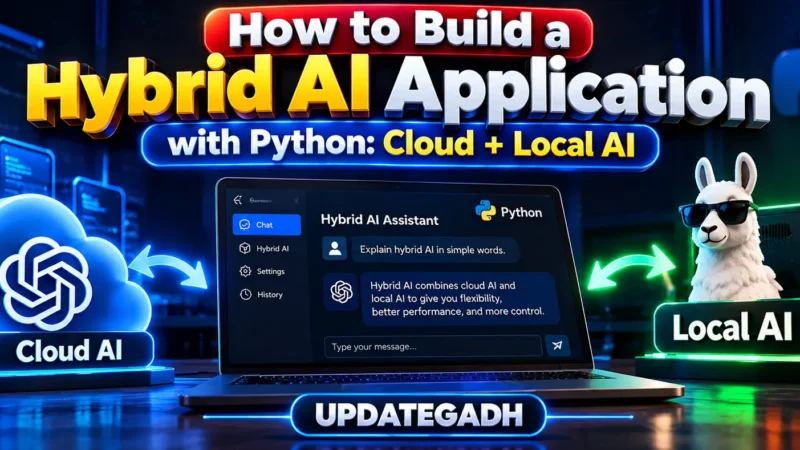Click the 'How to Build a' red banner
The height and width of the screenshot is (450, 800).
[398, 32]
